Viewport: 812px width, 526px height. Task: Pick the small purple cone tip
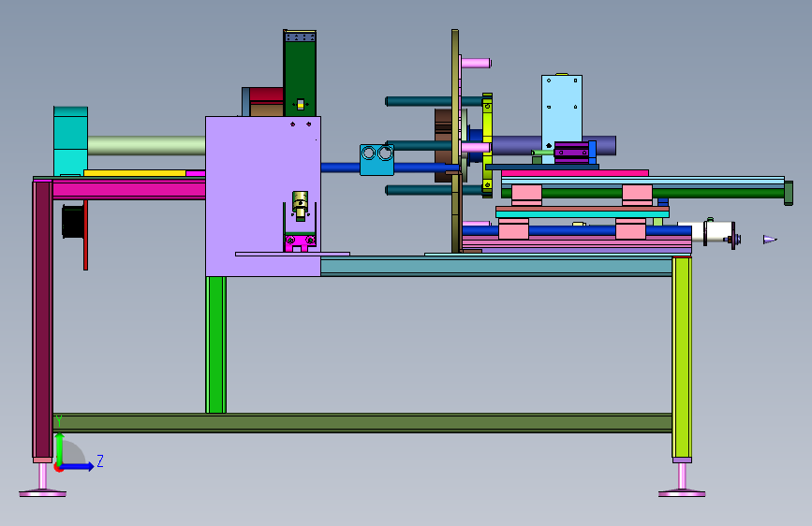pyautogui.click(x=770, y=240)
